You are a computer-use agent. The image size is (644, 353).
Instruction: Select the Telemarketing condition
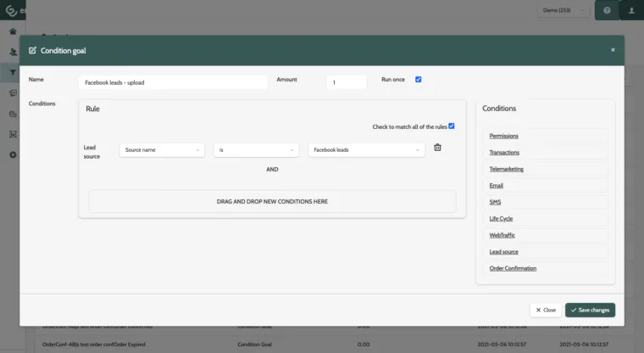(506, 169)
